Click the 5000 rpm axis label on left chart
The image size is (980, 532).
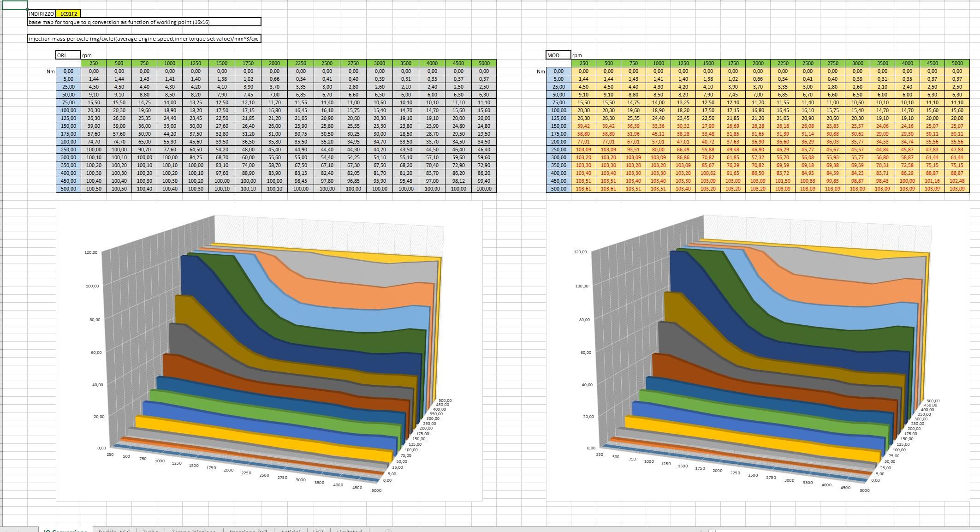[376, 490]
